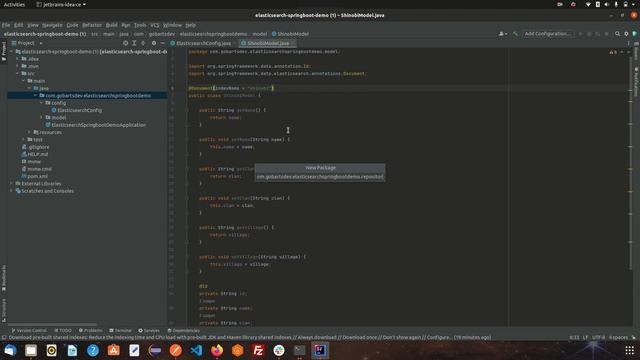Screen dimensions: 640x360
Task: Expand the resources folder
Action: (x=29, y=132)
